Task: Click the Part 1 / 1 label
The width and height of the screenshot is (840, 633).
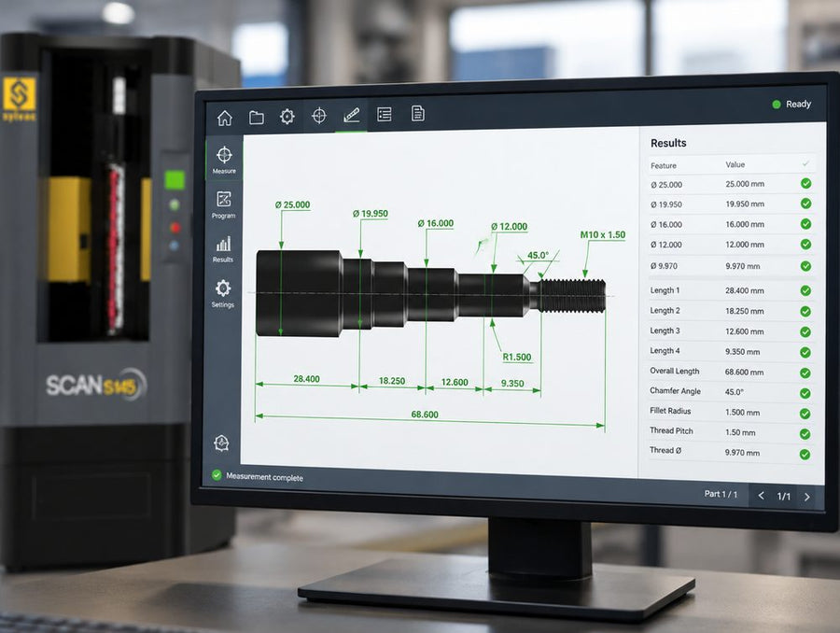Action: click(x=721, y=494)
